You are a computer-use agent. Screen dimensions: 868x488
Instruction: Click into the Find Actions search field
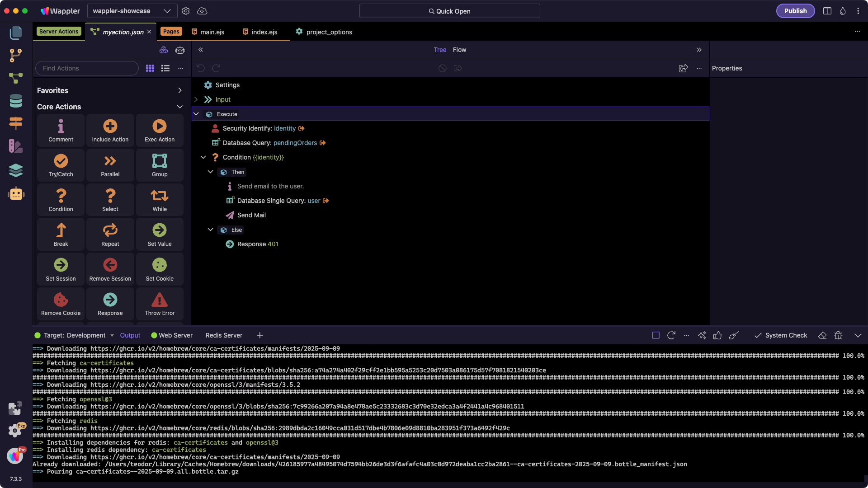(87, 68)
